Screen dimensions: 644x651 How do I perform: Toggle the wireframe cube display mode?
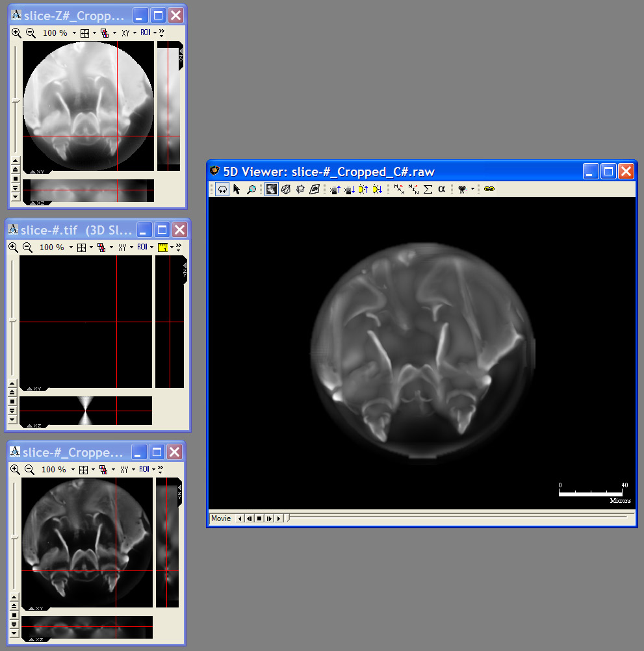point(285,189)
